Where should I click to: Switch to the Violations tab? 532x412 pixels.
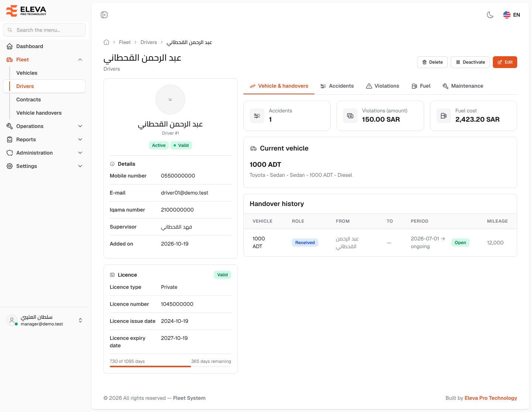pos(382,86)
